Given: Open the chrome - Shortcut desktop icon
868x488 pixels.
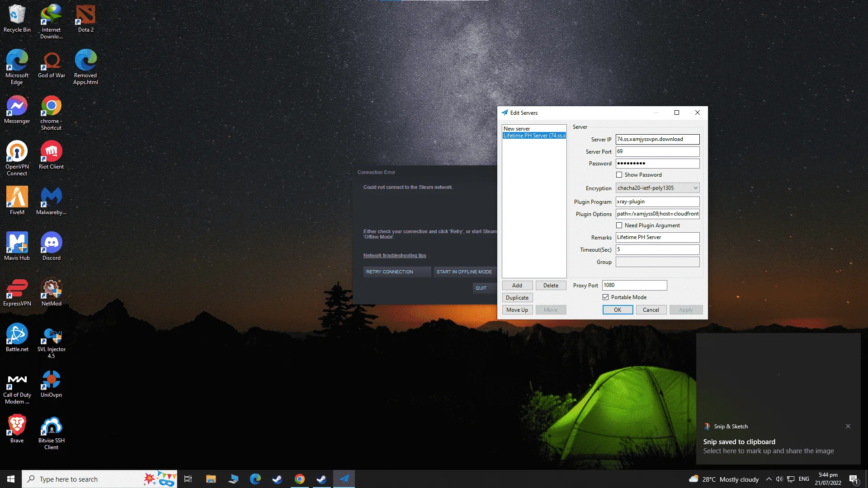Looking at the screenshot, I should point(51,113).
